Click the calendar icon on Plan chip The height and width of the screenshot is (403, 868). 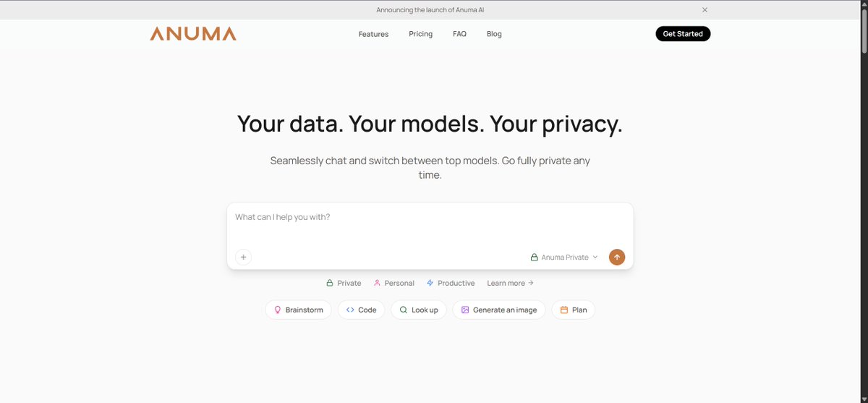coord(564,310)
